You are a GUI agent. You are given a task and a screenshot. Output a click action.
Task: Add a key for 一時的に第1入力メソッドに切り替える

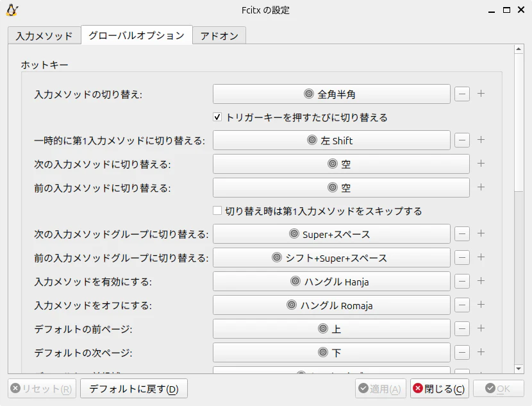point(481,140)
